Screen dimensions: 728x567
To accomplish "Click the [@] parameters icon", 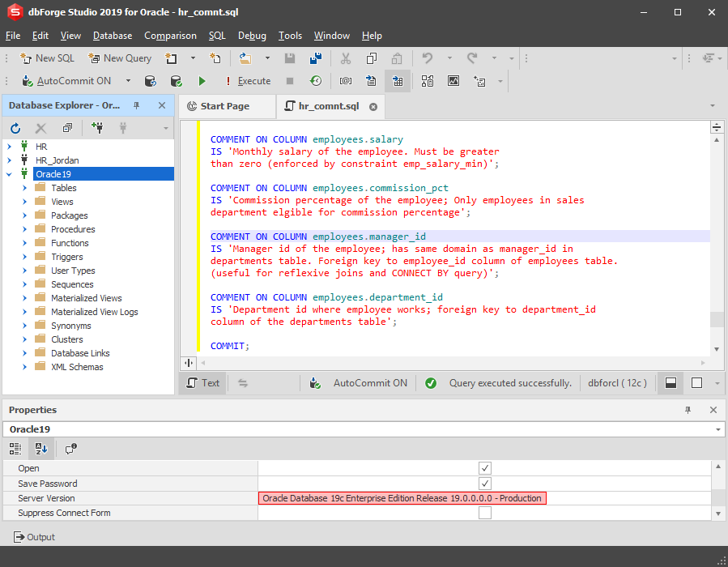I will [346, 81].
